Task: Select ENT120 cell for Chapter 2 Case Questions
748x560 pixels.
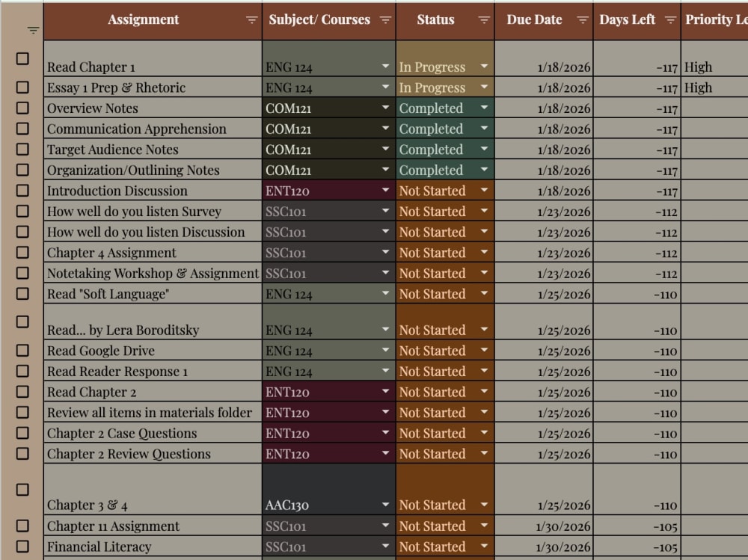Action: [x=328, y=433]
